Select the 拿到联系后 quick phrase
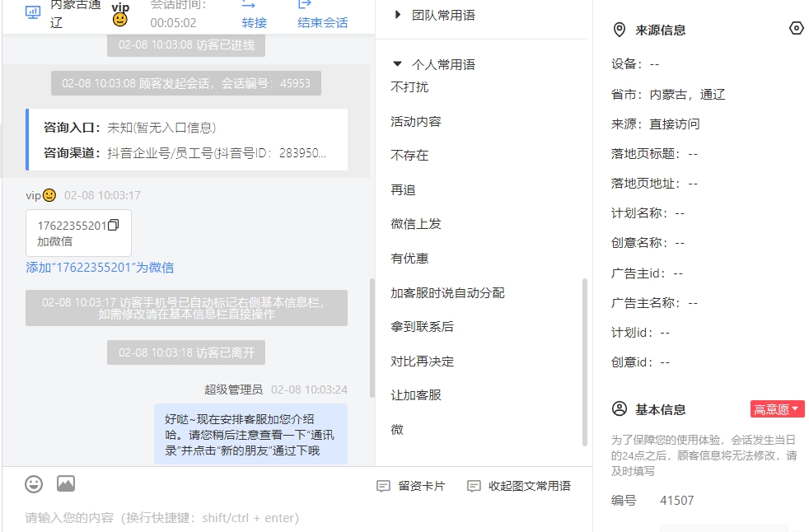809x532 pixels. tap(422, 327)
